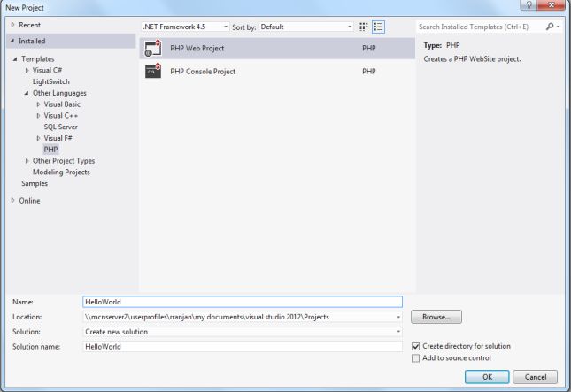Open the .NET Framework 4.5 dropdown
This screenshot has height=392, width=571.
click(x=185, y=27)
